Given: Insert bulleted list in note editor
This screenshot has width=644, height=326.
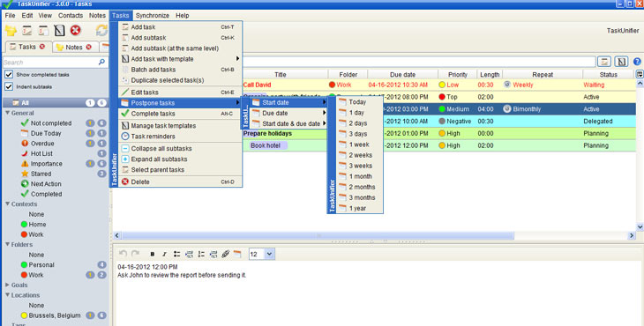Looking at the screenshot, I should [176, 255].
